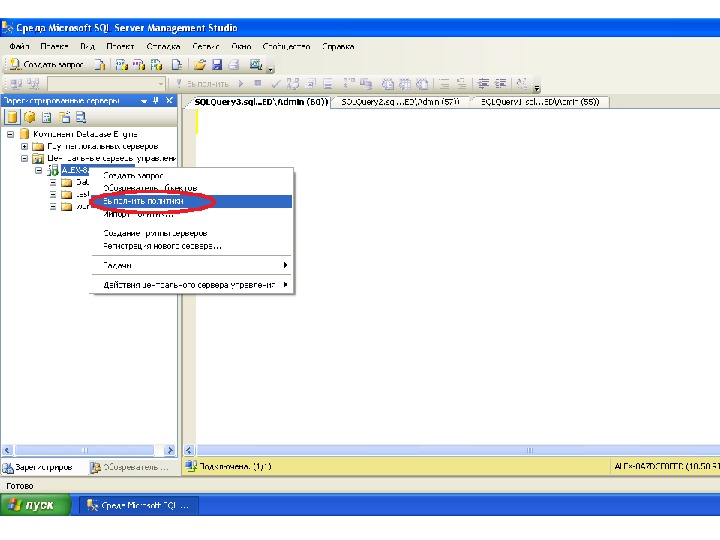Screen dimensions: 720x540
Task: Click the Decrease indent icon
Action: [483, 84]
